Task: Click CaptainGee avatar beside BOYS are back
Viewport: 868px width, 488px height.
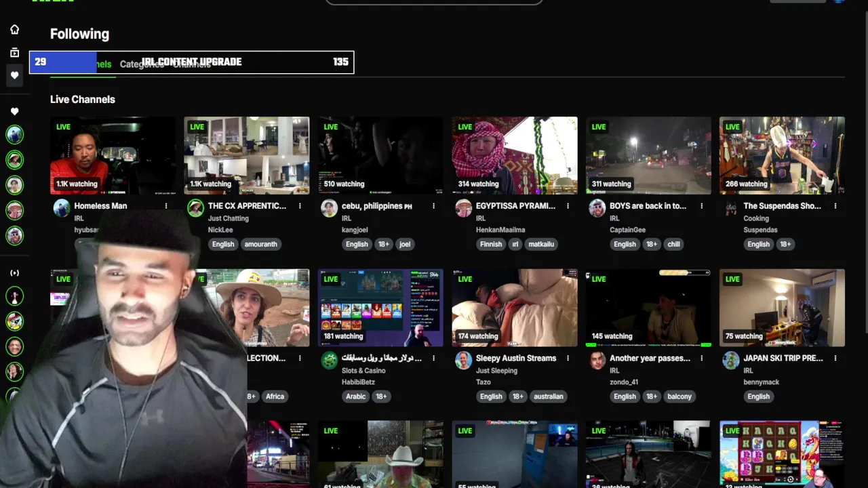Action: tap(597, 208)
